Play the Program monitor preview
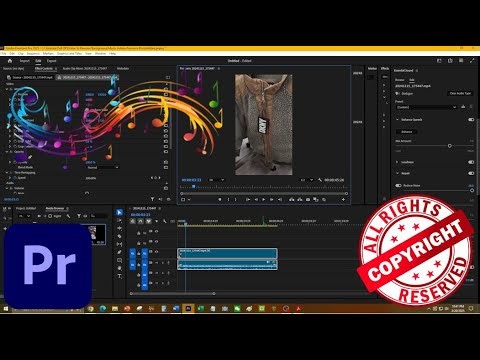This screenshot has width=480, height=360. click(x=264, y=199)
